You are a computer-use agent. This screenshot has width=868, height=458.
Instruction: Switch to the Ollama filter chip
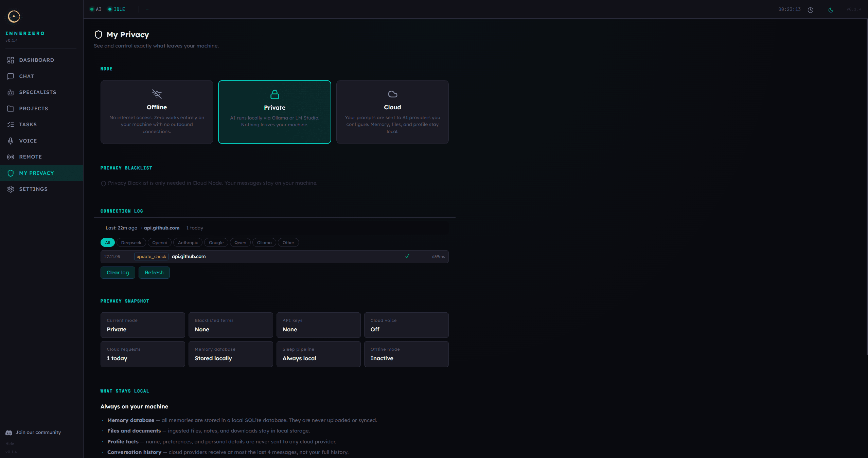coord(264,242)
